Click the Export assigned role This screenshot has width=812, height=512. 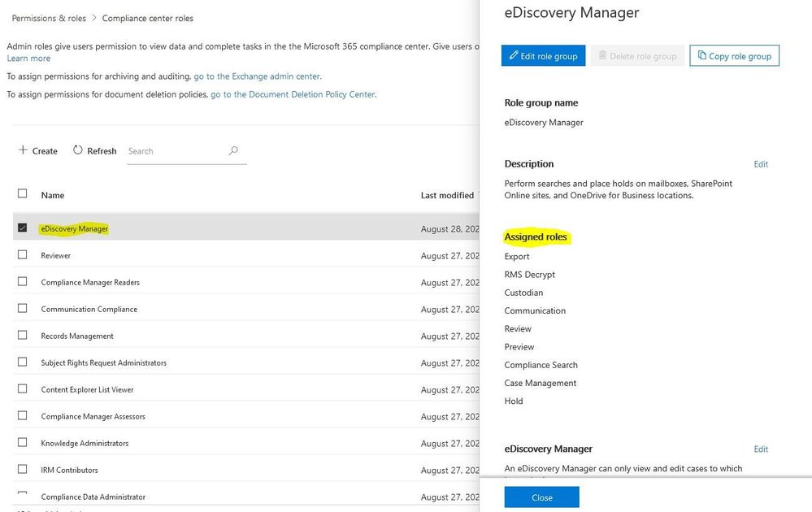click(x=517, y=257)
